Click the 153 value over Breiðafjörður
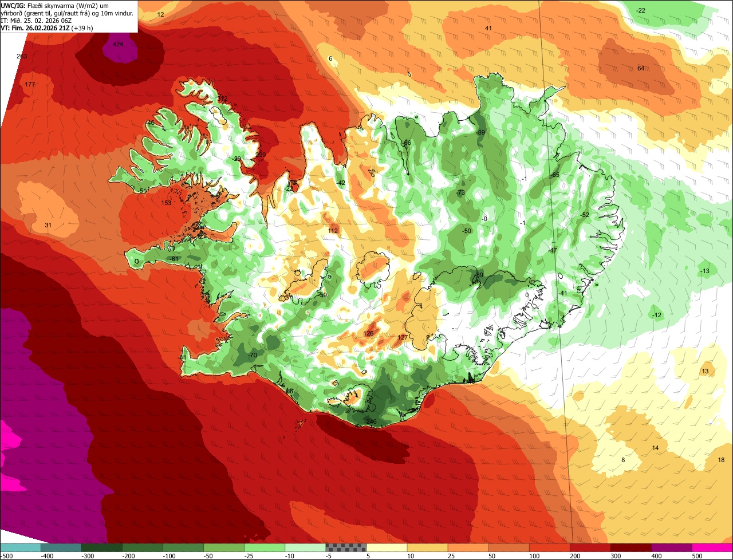The width and height of the screenshot is (733, 560). pyautogui.click(x=166, y=203)
